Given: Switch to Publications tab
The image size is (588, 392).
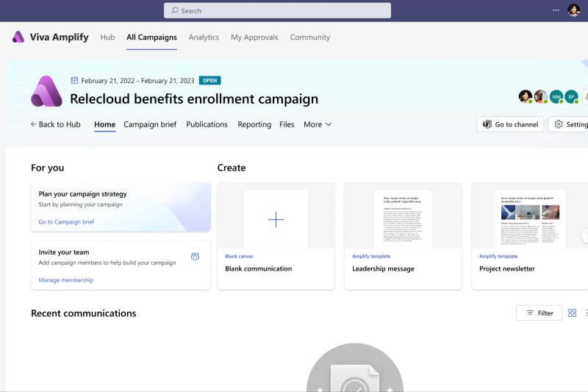Looking at the screenshot, I should (x=207, y=124).
